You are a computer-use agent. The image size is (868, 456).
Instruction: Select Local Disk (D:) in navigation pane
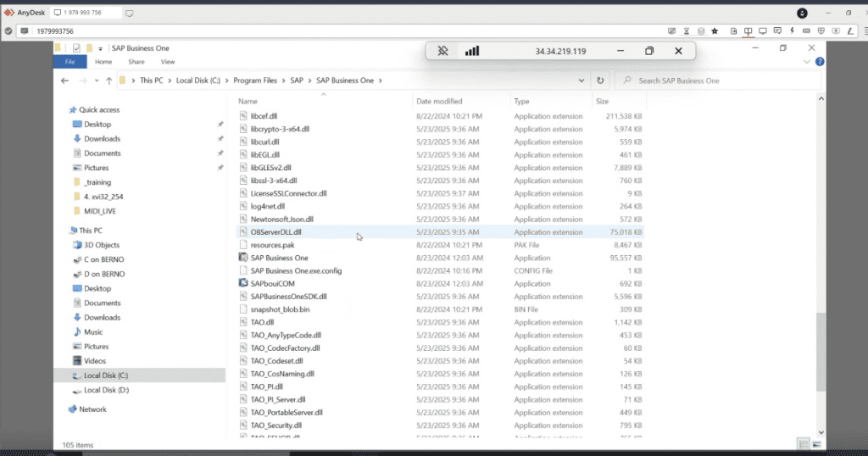tap(106, 390)
